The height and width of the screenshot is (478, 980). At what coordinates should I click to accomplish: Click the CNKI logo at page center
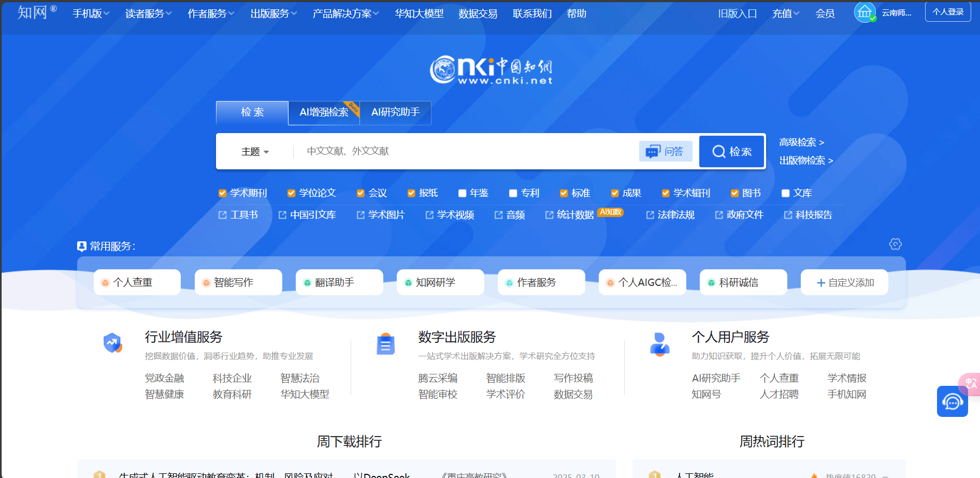point(491,70)
